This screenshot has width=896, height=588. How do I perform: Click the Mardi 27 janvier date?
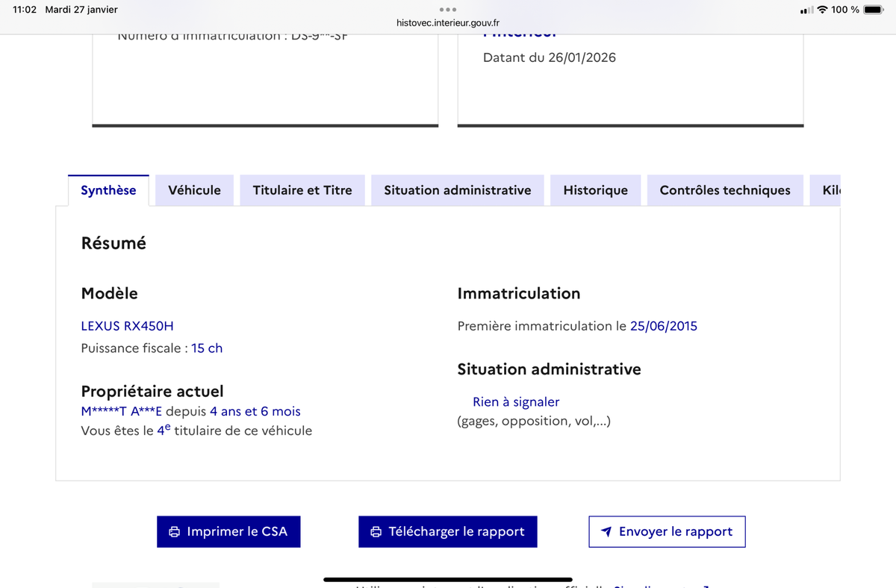point(81,10)
